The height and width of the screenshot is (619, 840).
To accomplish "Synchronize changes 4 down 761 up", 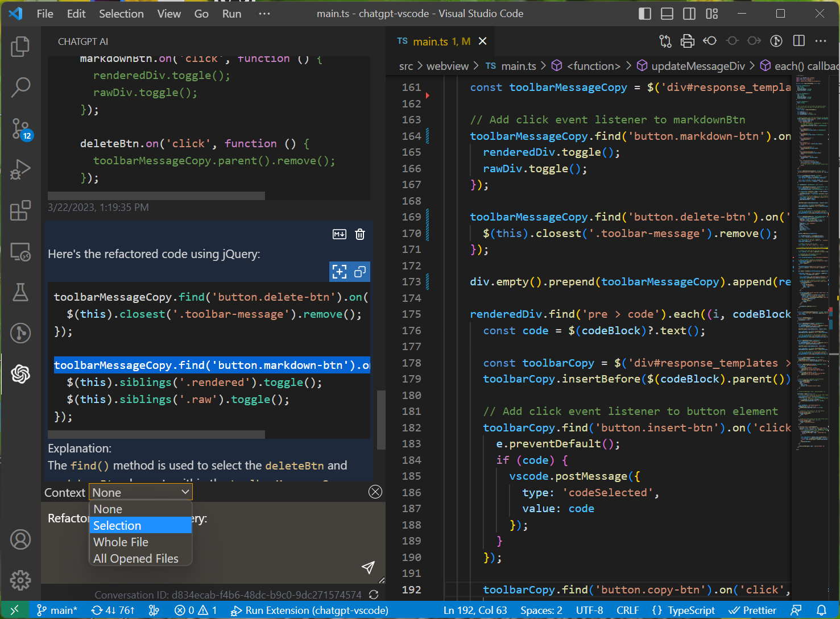I will [x=113, y=610].
